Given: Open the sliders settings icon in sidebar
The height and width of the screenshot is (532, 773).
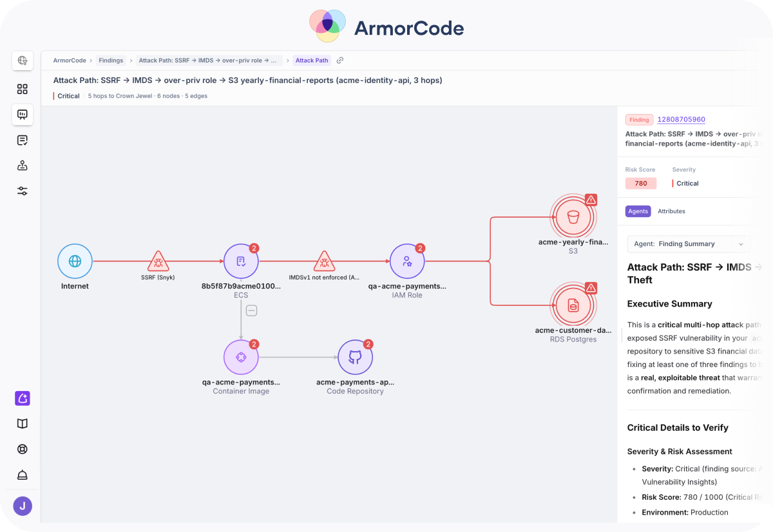Looking at the screenshot, I should [23, 191].
